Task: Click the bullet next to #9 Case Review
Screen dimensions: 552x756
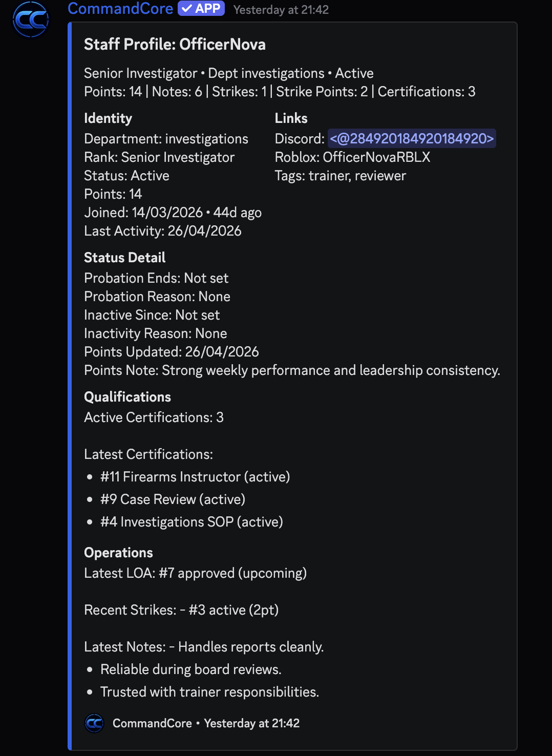Action: point(90,500)
